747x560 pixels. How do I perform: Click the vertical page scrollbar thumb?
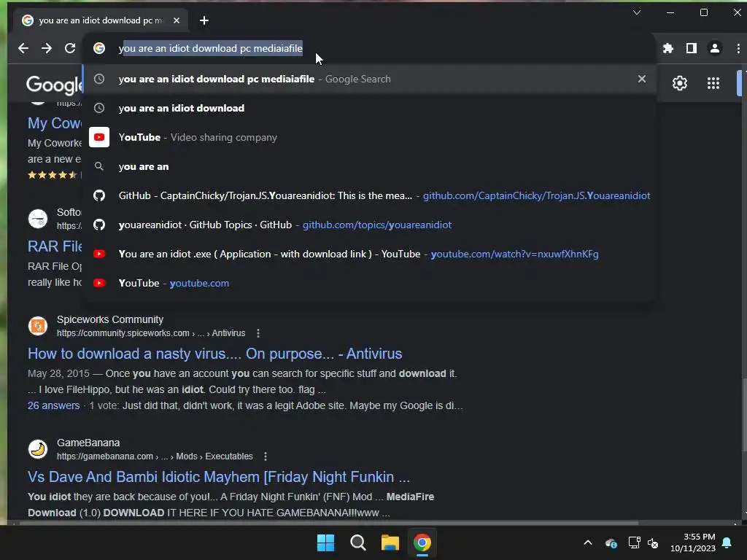tap(744, 414)
